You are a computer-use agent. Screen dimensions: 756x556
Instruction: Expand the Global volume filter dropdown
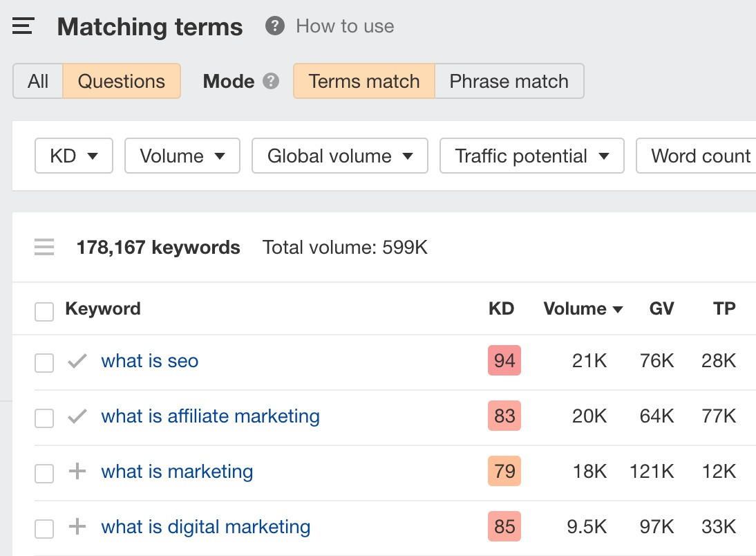click(340, 156)
